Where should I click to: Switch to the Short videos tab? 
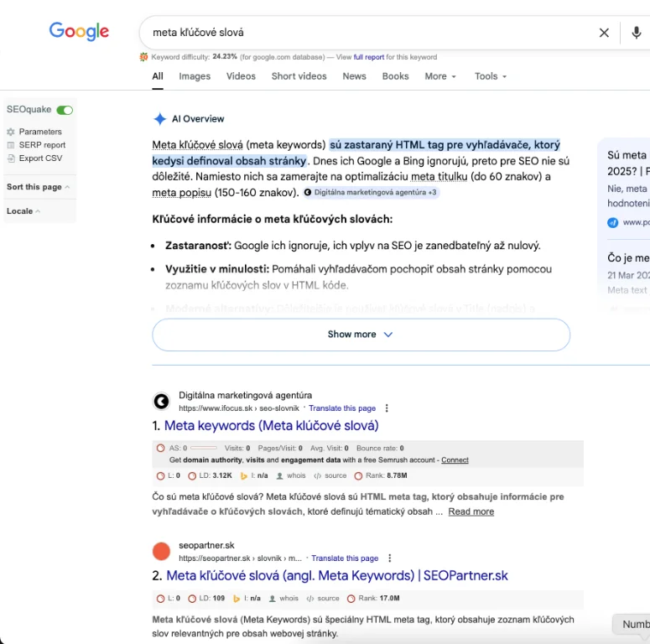pos(299,76)
